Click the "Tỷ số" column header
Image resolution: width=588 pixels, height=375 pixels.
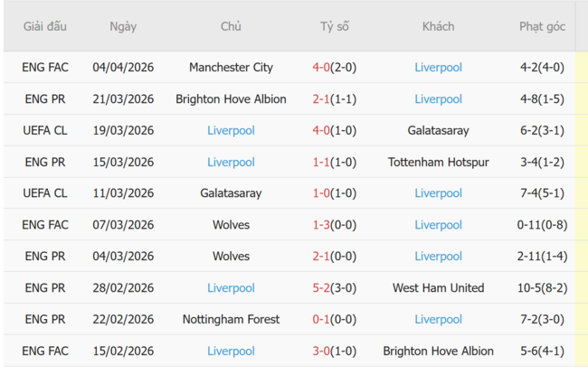334,27
